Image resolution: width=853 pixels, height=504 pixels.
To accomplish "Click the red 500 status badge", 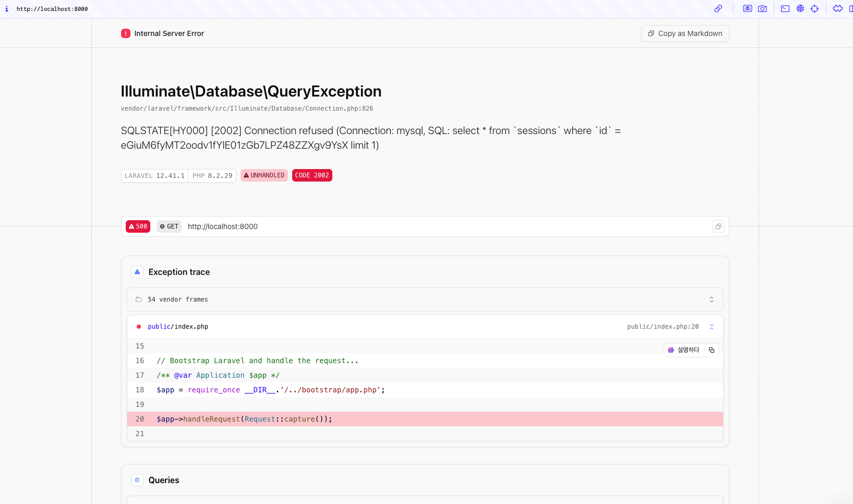I will tap(138, 226).
